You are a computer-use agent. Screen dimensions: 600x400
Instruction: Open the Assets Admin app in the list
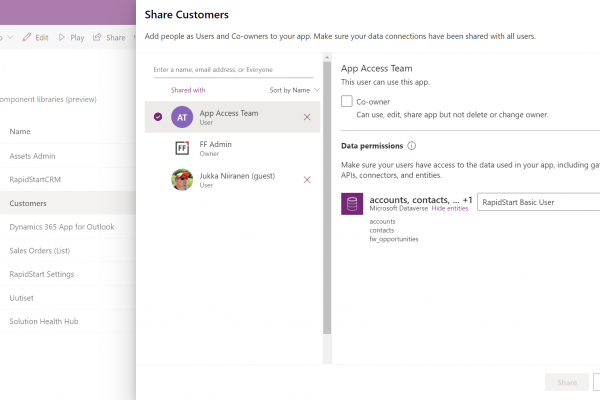point(33,156)
